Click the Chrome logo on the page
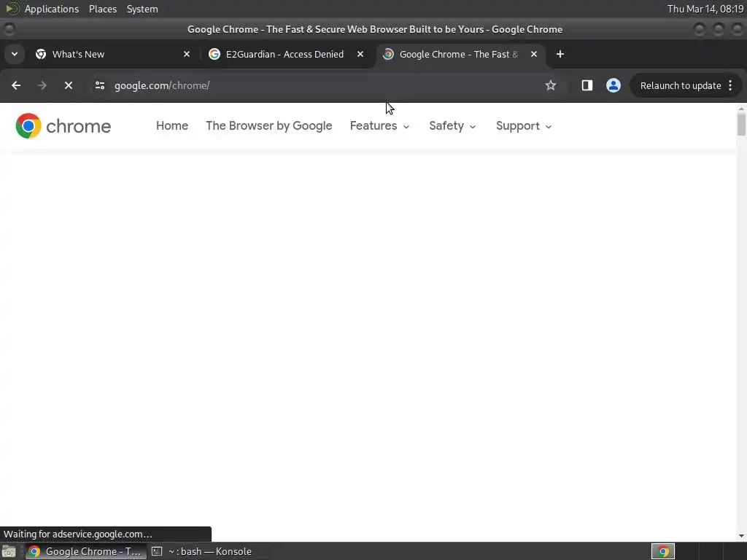Viewport: 747px width, 560px height. pyautogui.click(x=63, y=126)
